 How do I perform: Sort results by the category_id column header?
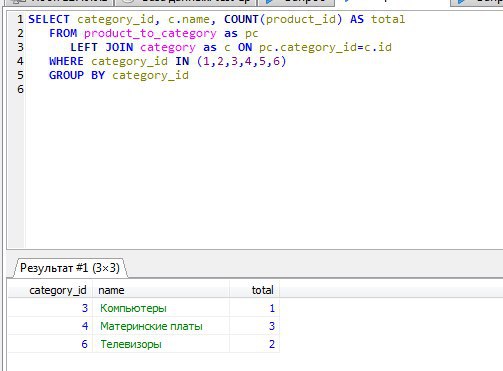point(50,290)
